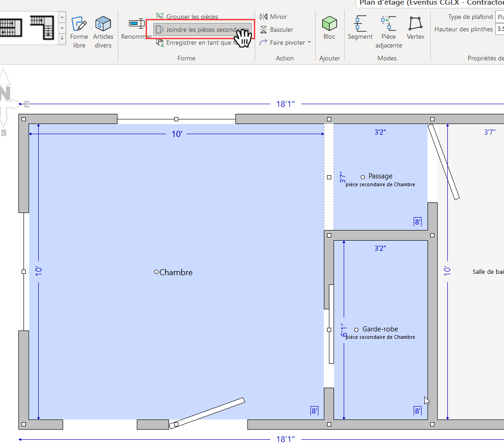
Task: Open Articles divers cube icon
Action: point(103,32)
